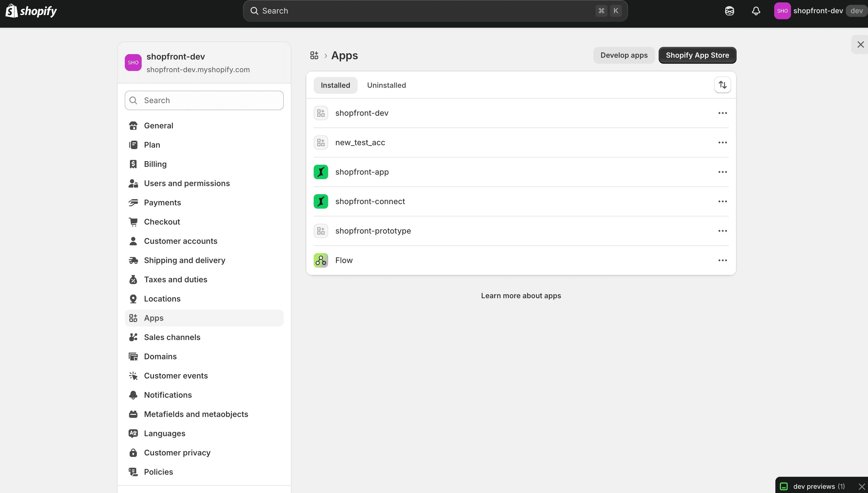Click the Domains icon in sidebar
The width and height of the screenshot is (868, 493).
[x=133, y=357]
